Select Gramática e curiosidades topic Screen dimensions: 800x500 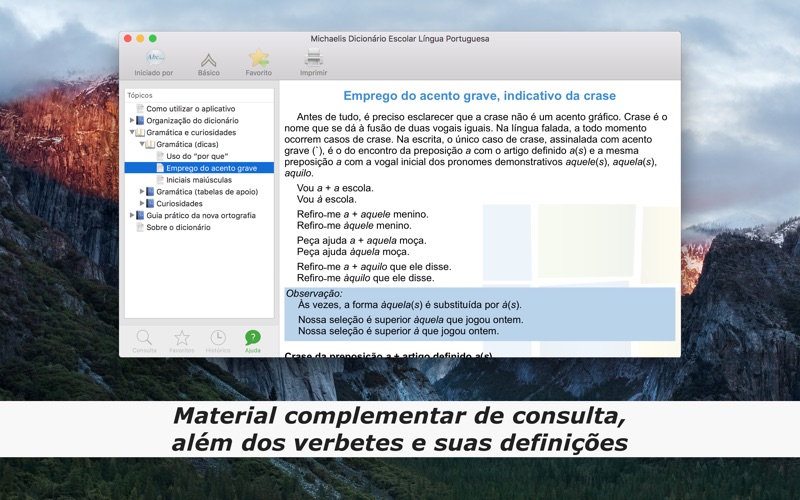pos(191,132)
